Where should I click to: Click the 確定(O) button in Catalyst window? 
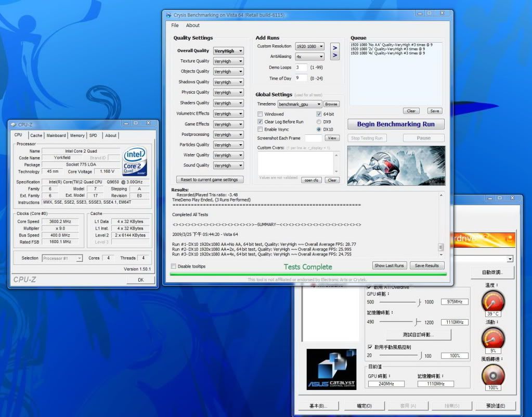coord(365,406)
